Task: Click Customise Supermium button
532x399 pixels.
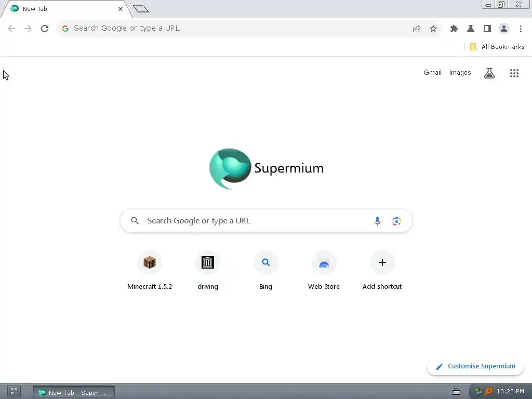Action: click(x=475, y=366)
